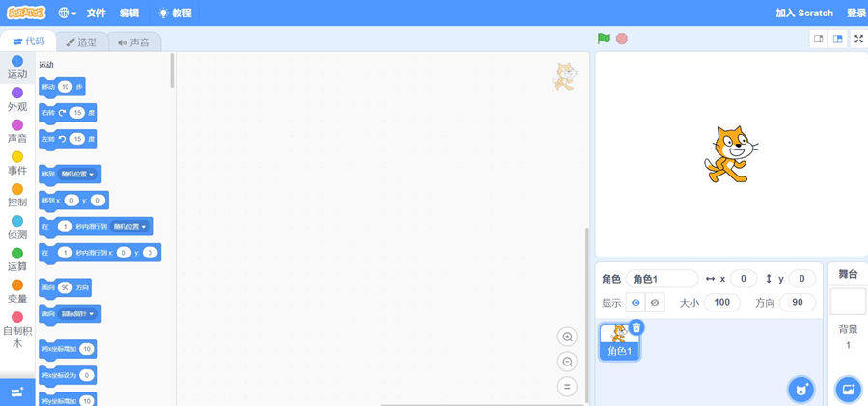
Task: Open the 文件 menu
Action: pos(96,14)
